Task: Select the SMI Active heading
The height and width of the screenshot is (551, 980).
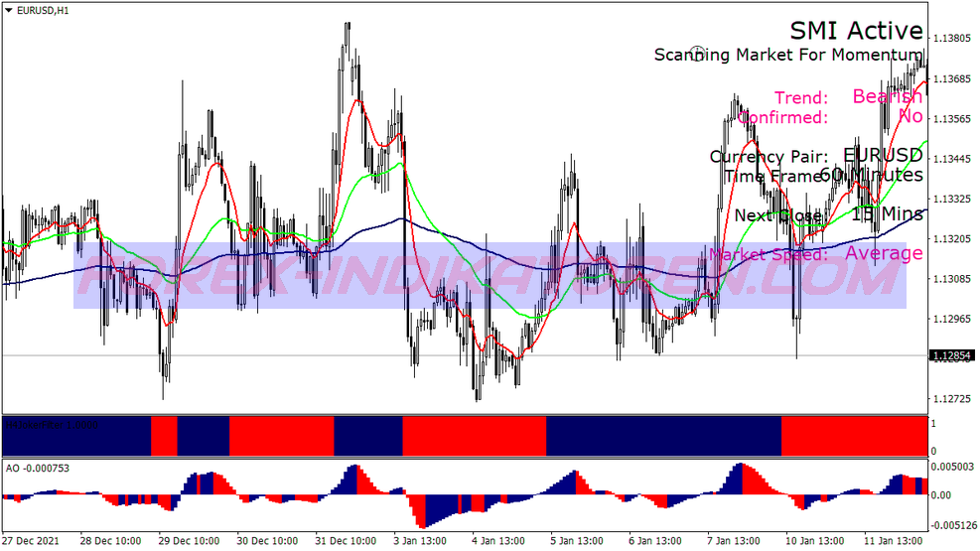Action: click(x=856, y=31)
